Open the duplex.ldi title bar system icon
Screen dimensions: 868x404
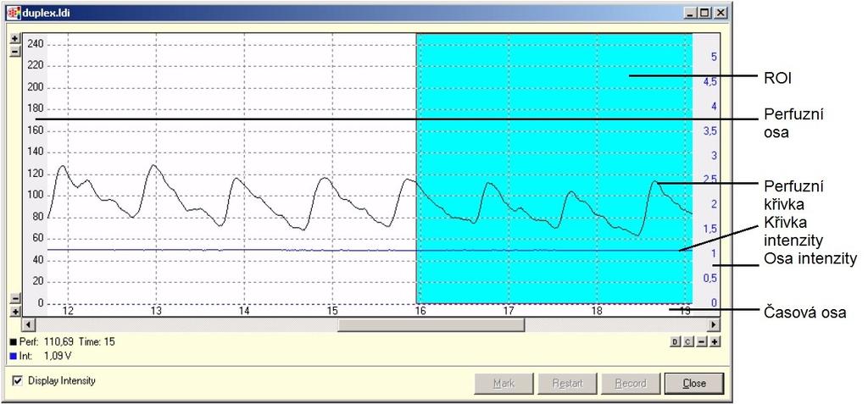[14, 12]
